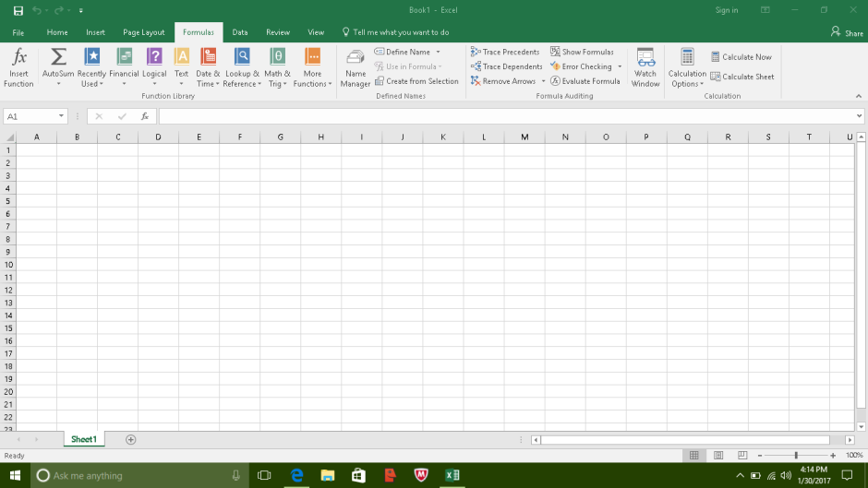Open the Text functions library
The image size is (868, 488).
click(182, 67)
